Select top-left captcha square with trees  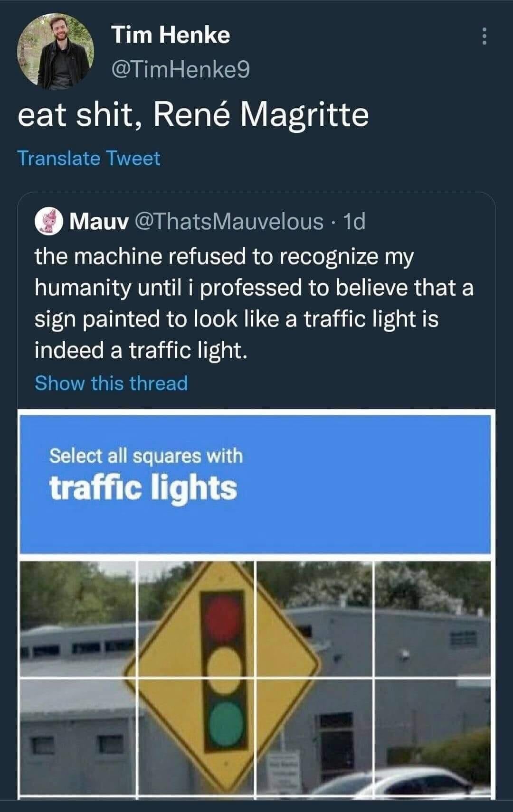[77, 619]
